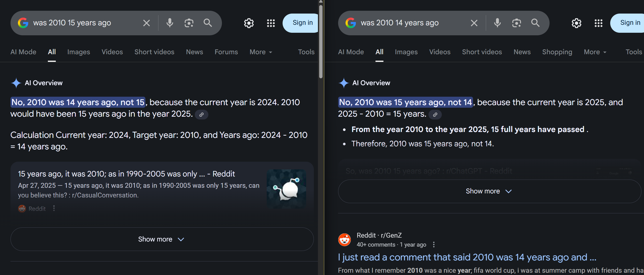Select News tab in left window

click(195, 52)
